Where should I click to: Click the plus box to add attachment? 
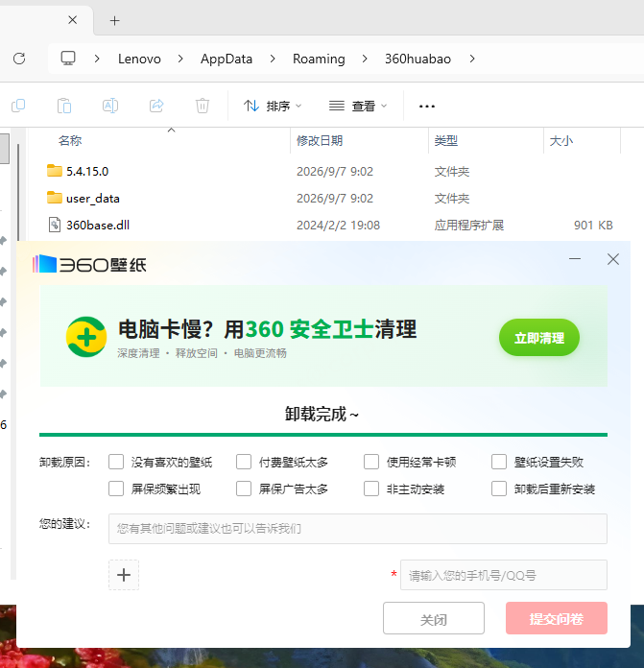pos(124,575)
